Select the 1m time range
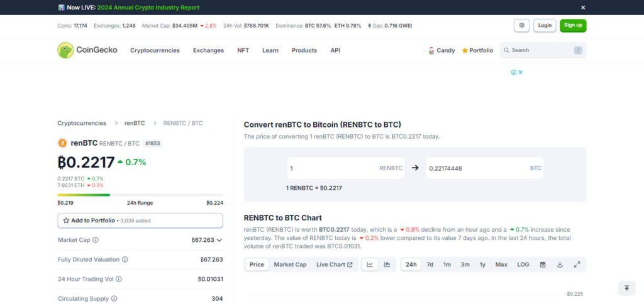 447,264
